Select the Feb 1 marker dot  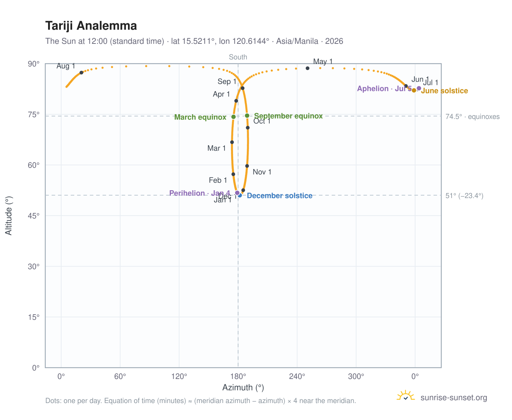pyautogui.click(x=233, y=174)
